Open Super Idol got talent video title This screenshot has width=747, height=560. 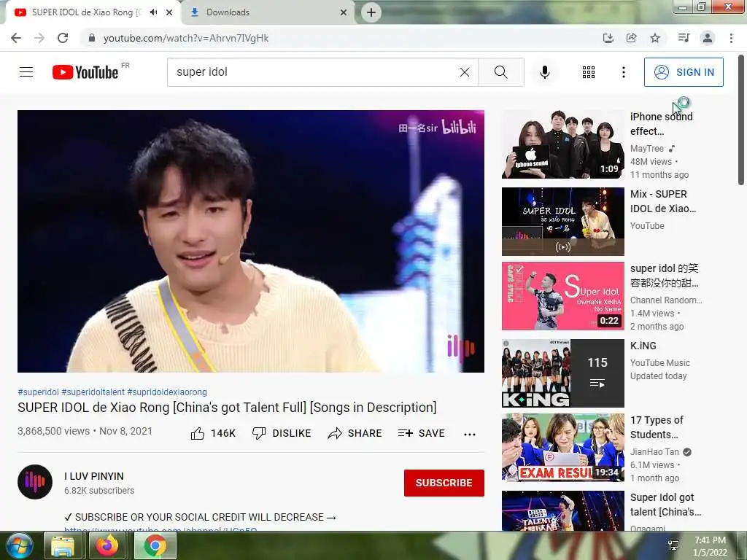(665, 505)
